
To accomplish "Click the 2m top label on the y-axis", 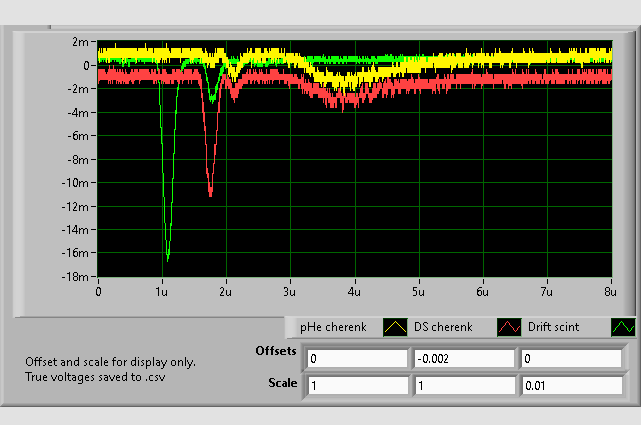I will (80, 42).
